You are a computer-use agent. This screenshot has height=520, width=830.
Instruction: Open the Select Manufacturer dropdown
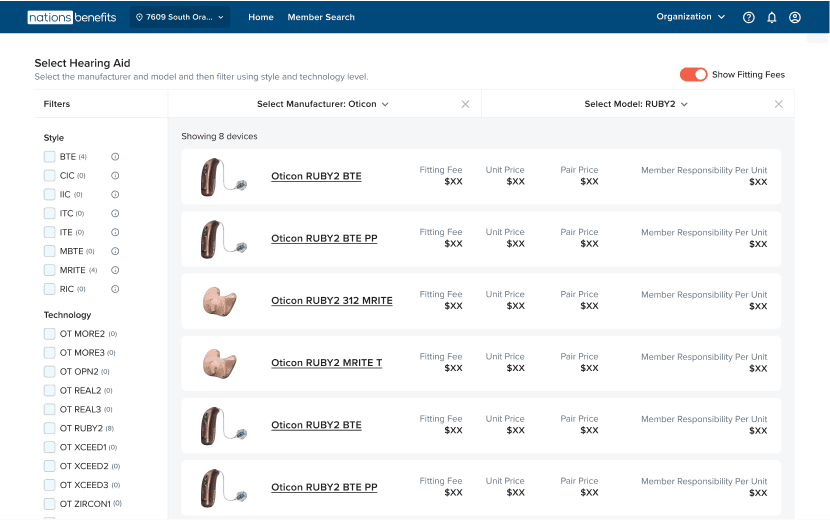[323, 104]
